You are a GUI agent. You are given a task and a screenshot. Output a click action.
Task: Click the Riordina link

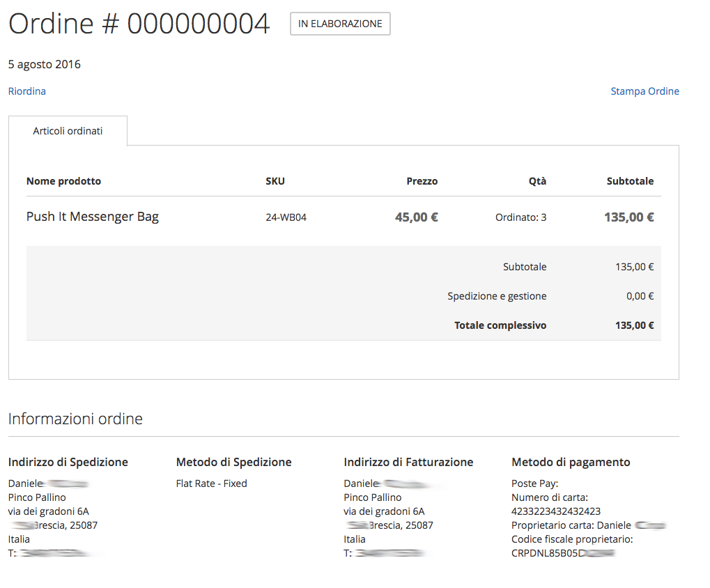[x=26, y=91]
